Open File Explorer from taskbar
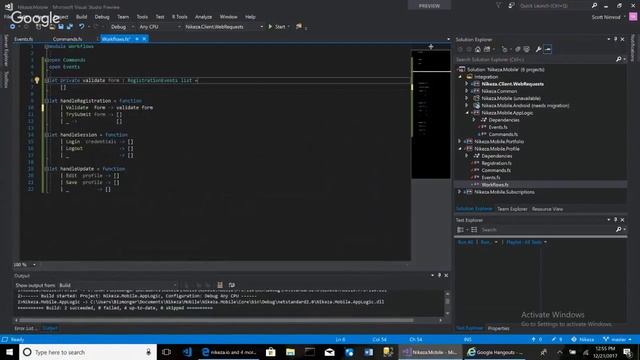Viewport: 640px width, 360px height. pos(290,352)
